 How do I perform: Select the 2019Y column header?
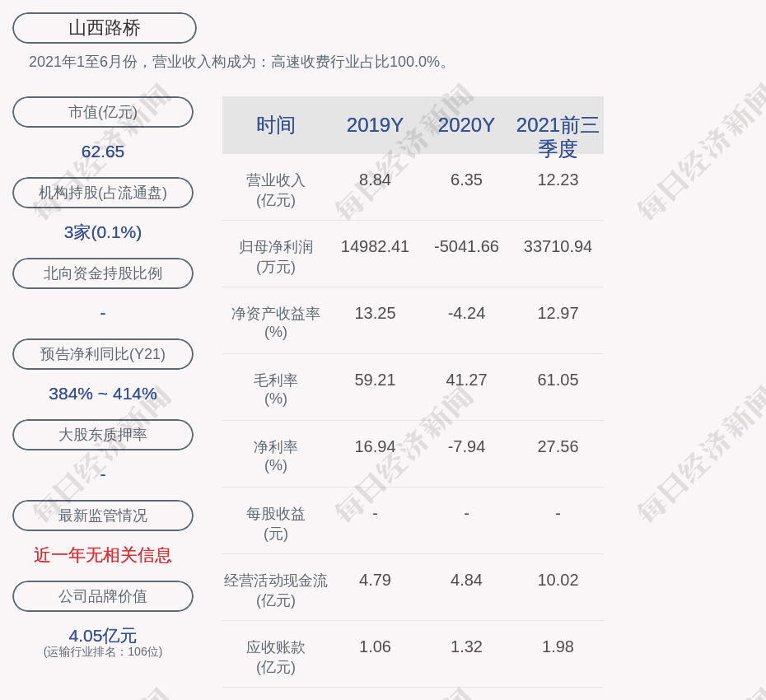pyautogui.click(x=375, y=125)
